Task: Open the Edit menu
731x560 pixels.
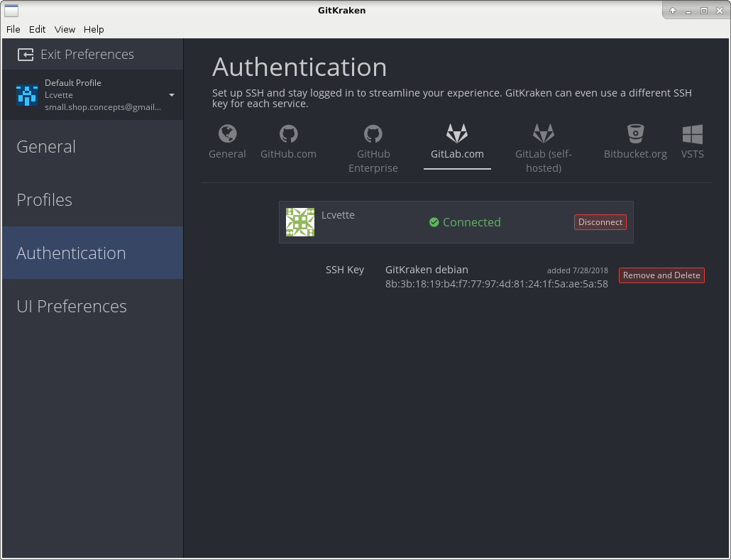Action: pos(38,29)
